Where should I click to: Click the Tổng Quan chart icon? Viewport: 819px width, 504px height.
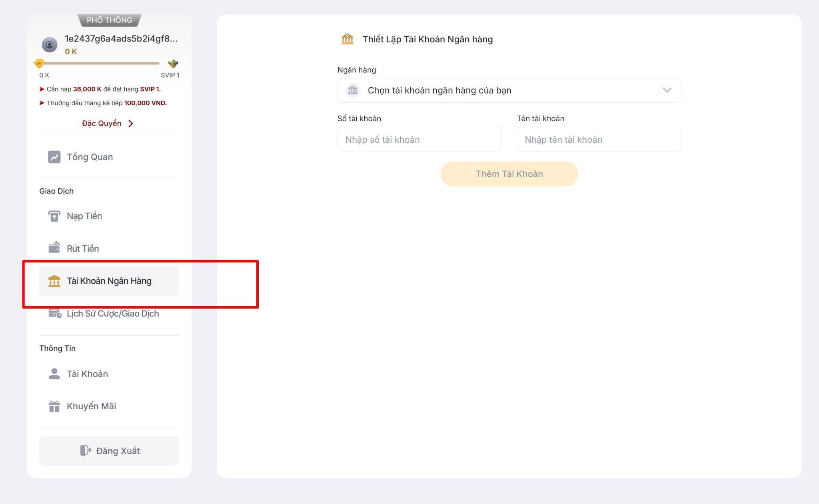(54, 157)
